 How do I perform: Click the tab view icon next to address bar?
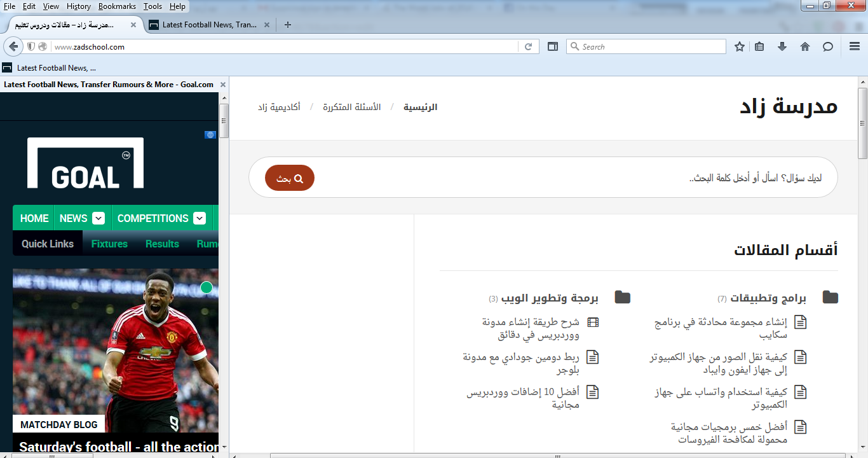(552, 46)
